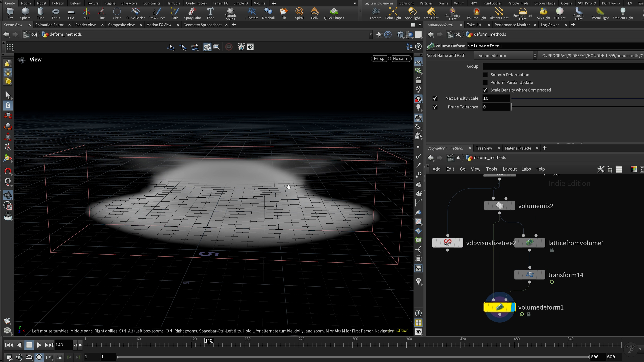The height and width of the screenshot is (362, 644).
Task: Switch to the Geometry Spreadsheet tab
Action: click(202, 25)
